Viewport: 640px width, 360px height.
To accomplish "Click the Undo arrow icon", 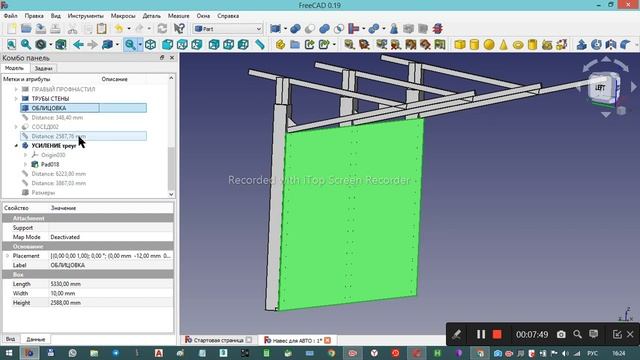I will tap(119, 29).
